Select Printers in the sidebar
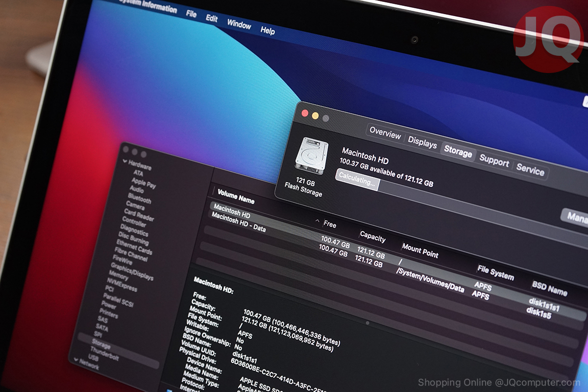This screenshot has height=392, width=588. [x=109, y=314]
